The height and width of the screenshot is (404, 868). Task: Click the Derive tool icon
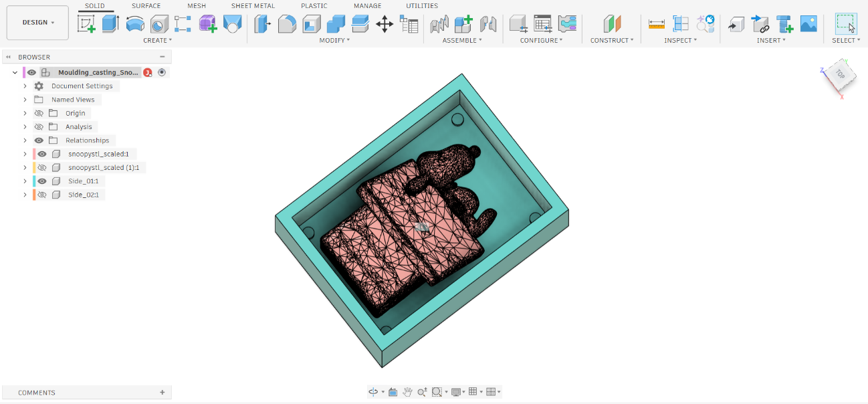pyautogui.click(x=232, y=24)
